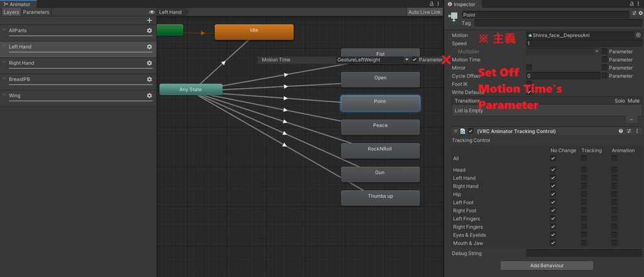Image resolution: width=644 pixels, height=277 pixels.
Task: Open the Left Hand layer settings gear
Action: tap(149, 47)
